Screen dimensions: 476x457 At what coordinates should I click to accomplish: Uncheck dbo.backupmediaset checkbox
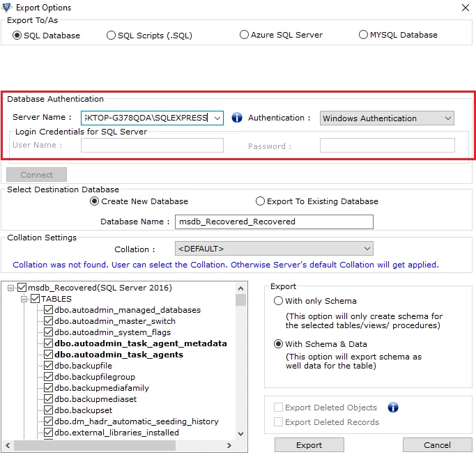48,398
